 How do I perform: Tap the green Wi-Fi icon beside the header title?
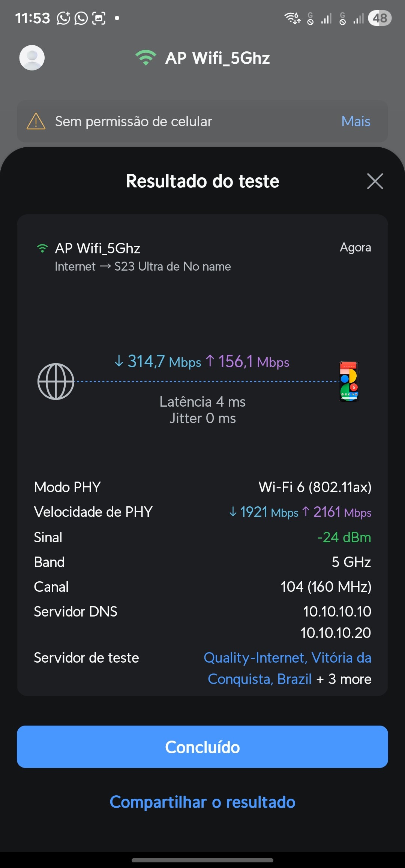coord(145,58)
